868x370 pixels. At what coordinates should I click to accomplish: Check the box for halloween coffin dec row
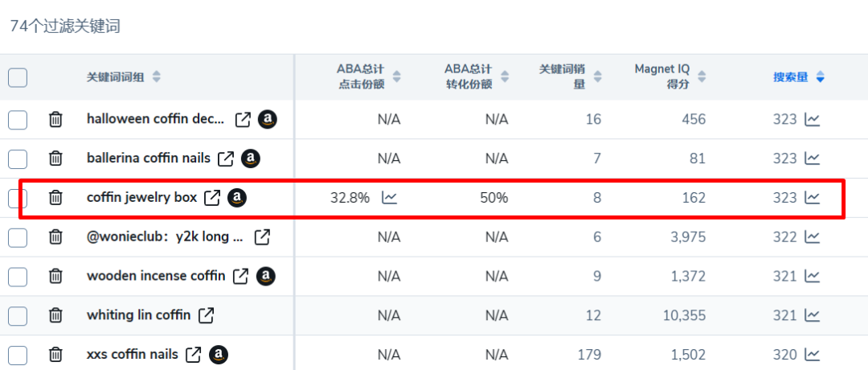tap(18, 120)
